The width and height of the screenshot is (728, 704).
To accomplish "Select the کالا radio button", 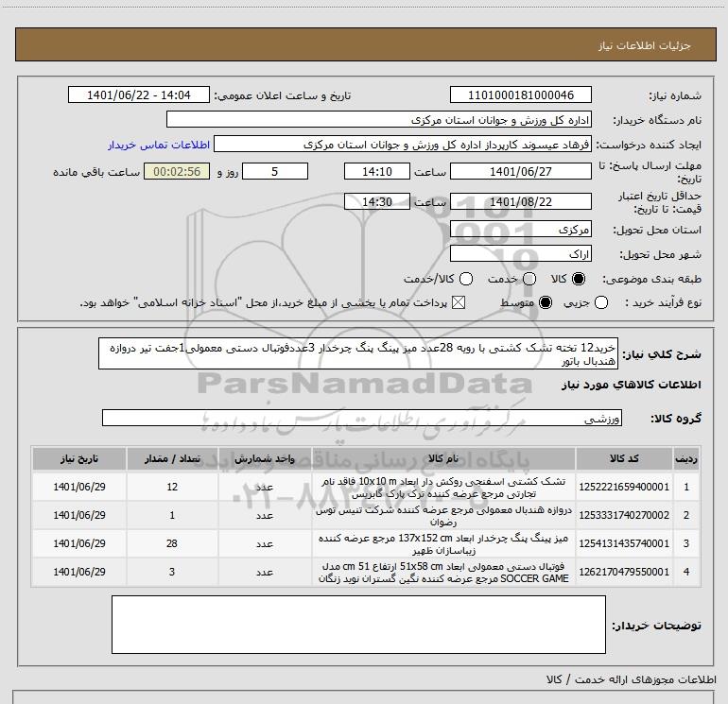I will click(579, 279).
